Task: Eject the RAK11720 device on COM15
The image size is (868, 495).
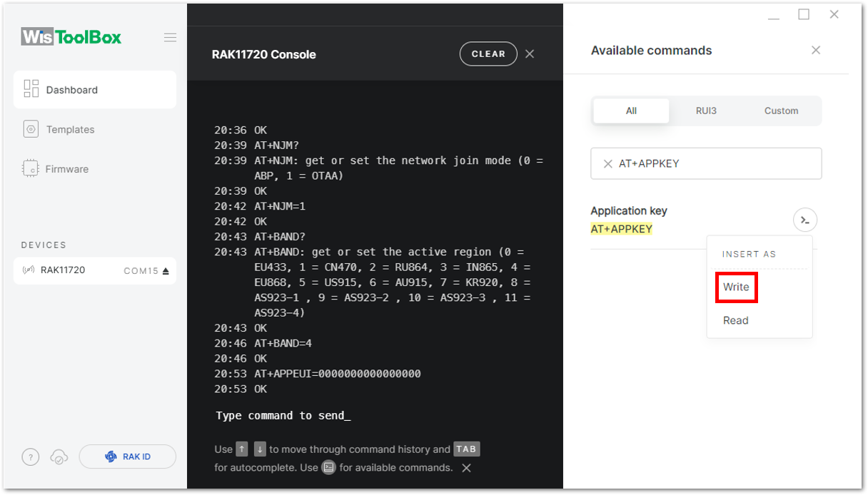Action: [166, 271]
